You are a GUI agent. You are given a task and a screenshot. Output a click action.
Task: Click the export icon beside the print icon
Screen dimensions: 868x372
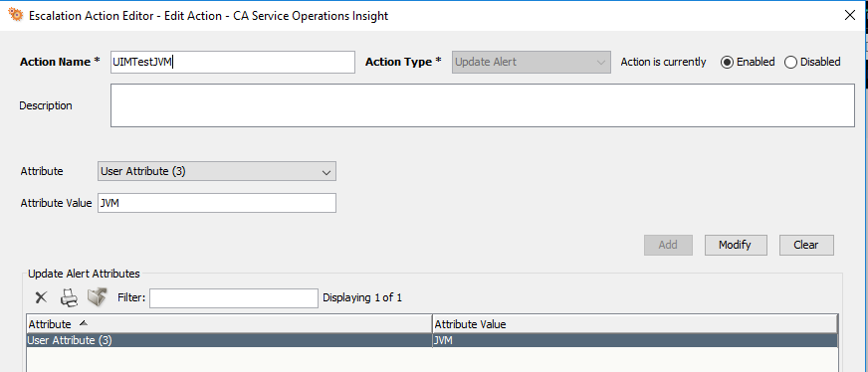coord(97,297)
